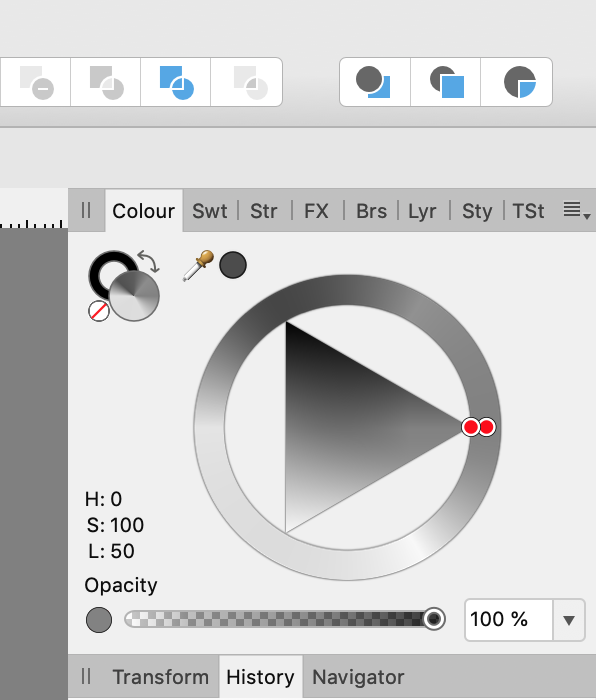Viewport: 596px width, 700px height.
Task: Click the opacity slider handle
Action: pyautogui.click(x=433, y=619)
